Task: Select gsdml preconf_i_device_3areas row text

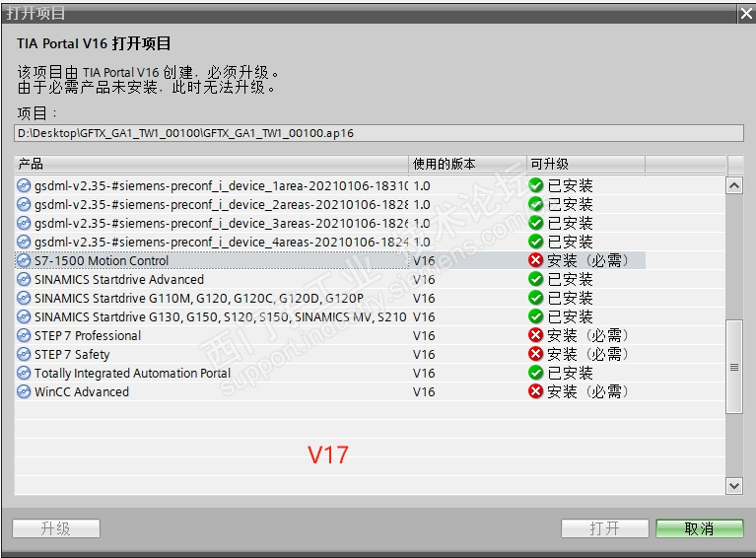Action: pos(221,223)
